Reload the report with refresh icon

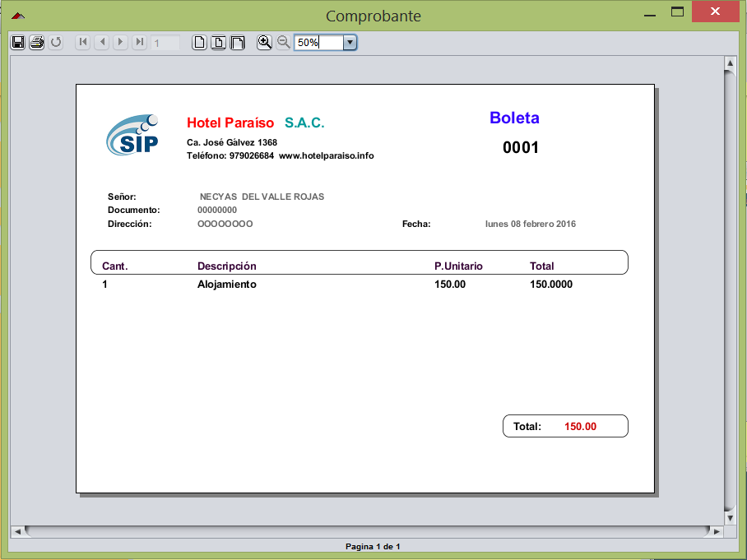pos(56,43)
